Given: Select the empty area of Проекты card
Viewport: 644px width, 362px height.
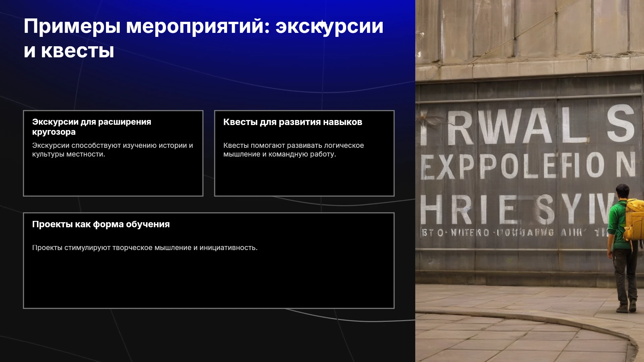Looking at the screenshot, I should (209, 280).
